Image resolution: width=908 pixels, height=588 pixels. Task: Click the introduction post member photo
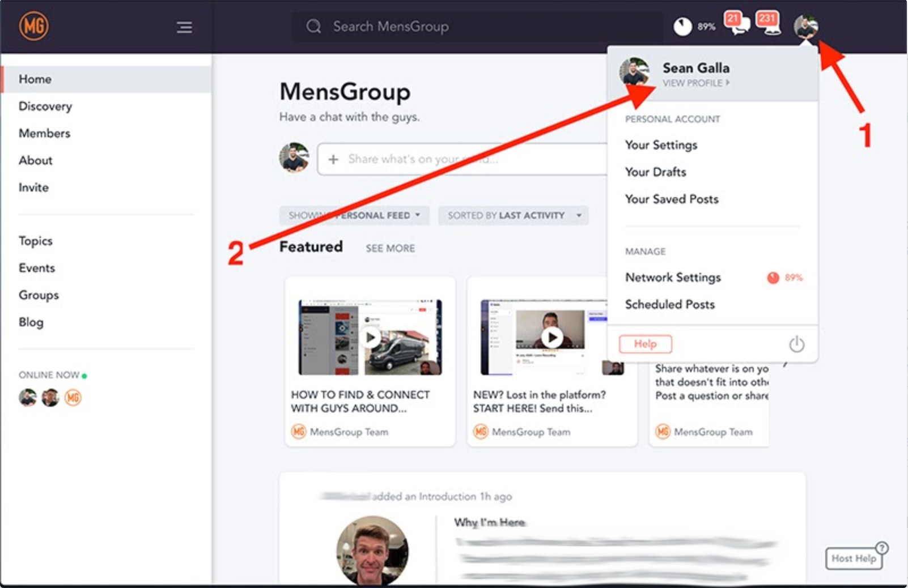(372, 551)
